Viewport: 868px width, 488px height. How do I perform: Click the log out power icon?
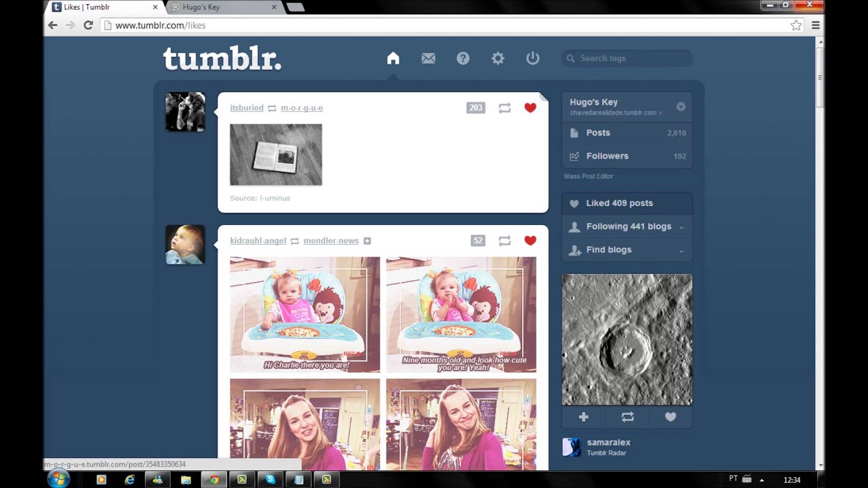(x=533, y=58)
